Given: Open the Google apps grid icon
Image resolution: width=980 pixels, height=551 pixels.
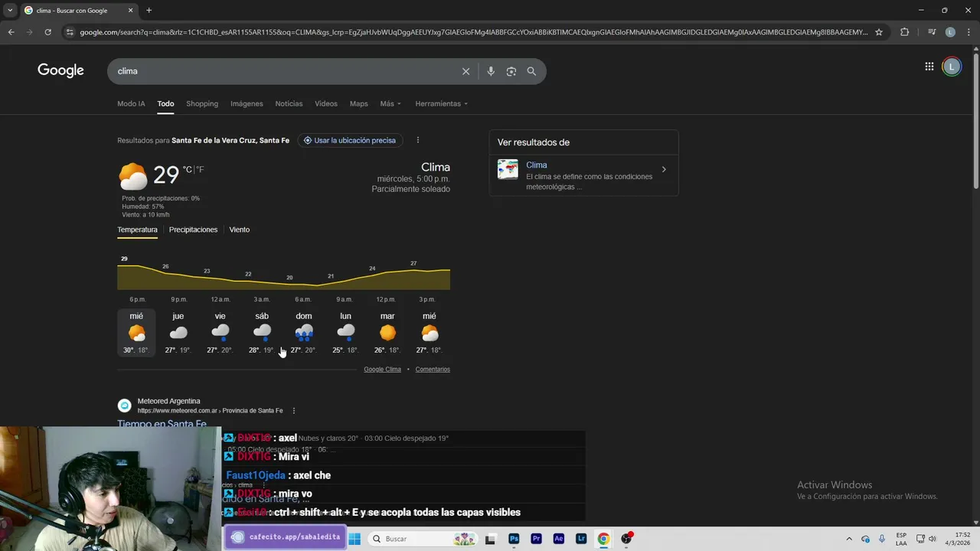Looking at the screenshot, I should coord(929,67).
